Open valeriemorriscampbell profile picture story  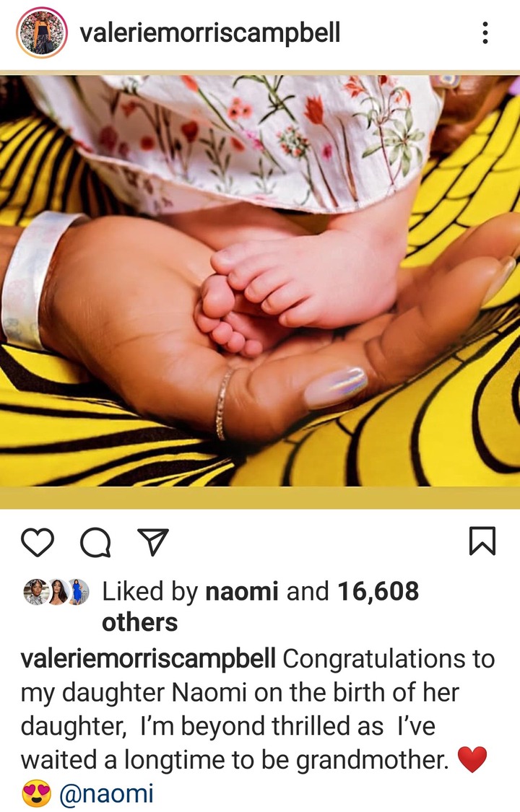(x=42, y=32)
